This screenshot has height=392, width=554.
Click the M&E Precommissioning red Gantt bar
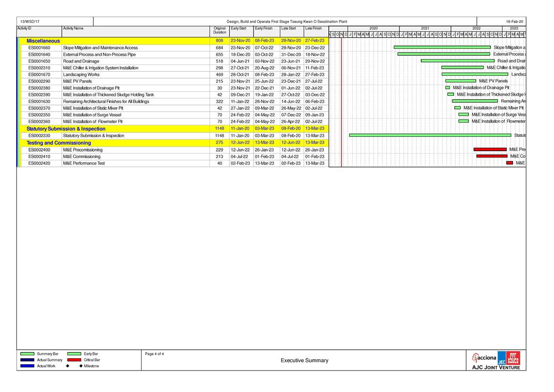coord(490,150)
